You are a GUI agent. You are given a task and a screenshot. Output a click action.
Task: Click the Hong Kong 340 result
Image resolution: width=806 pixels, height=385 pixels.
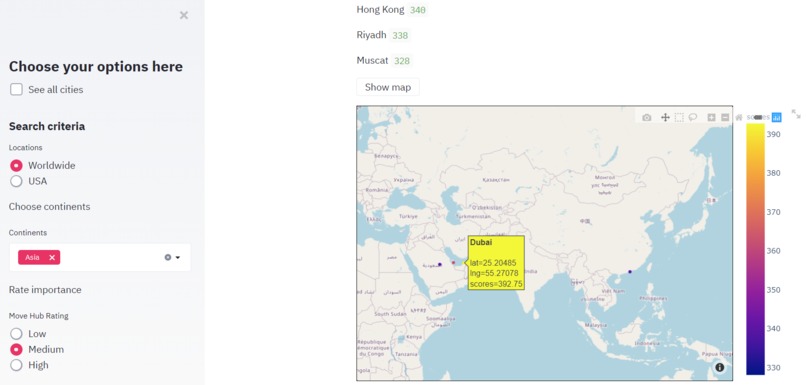[392, 10]
